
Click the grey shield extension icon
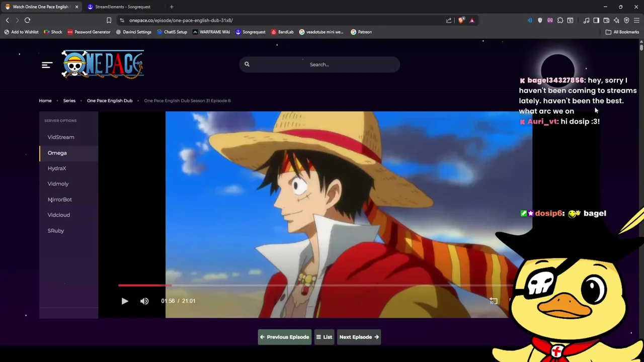540,20
